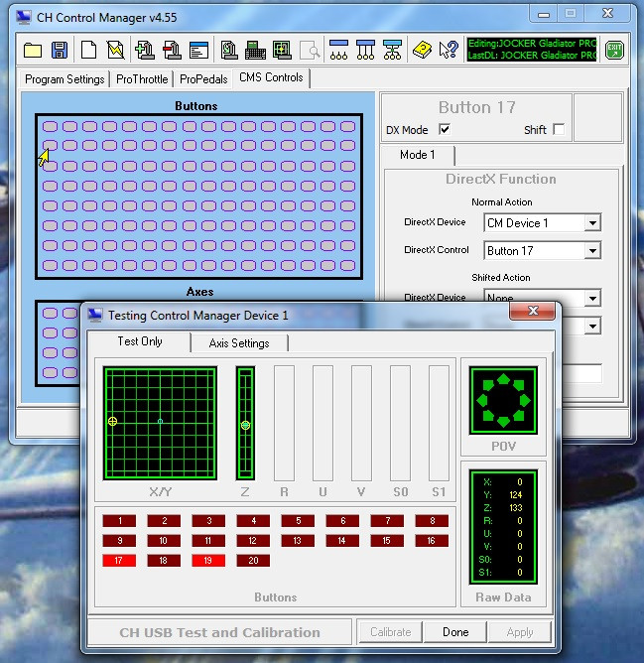This screenshot has height=663, width=644.
Task: Click the save floppy disk icon
Action: pyautogui.click(x=59, y=50)
